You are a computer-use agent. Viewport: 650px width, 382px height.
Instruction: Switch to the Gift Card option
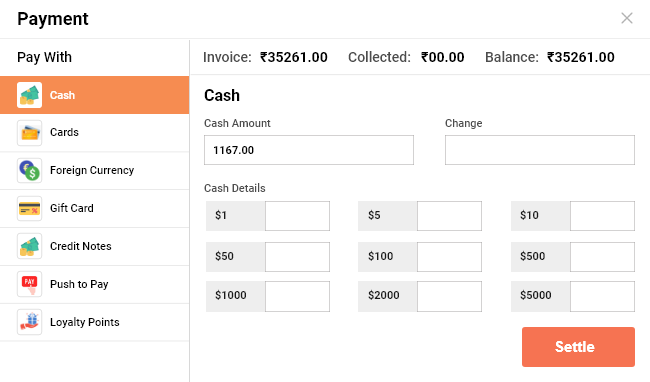tap(95, 208)
